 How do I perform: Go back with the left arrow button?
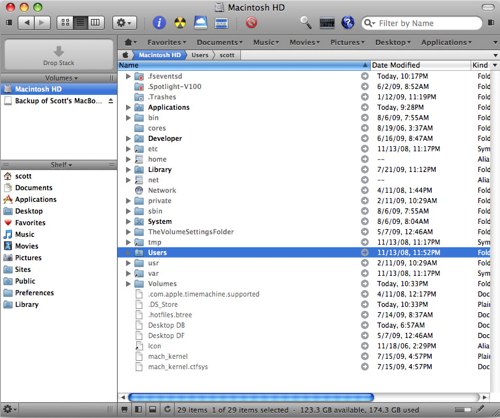[x=27, y=23]
